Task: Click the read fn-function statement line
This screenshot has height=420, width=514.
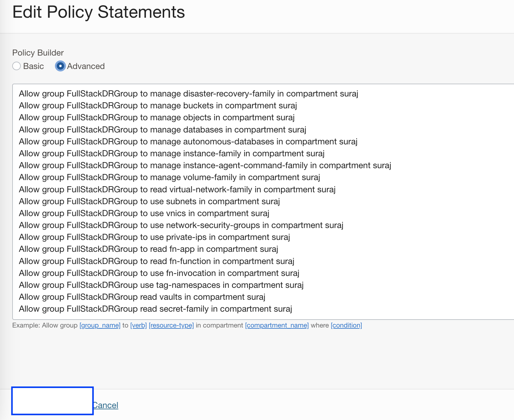Action: click(157, 261)
